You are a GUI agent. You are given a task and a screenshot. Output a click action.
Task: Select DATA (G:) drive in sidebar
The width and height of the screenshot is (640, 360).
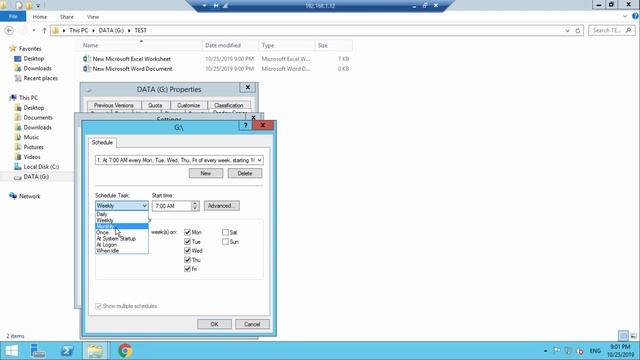(x=36, y=177)
